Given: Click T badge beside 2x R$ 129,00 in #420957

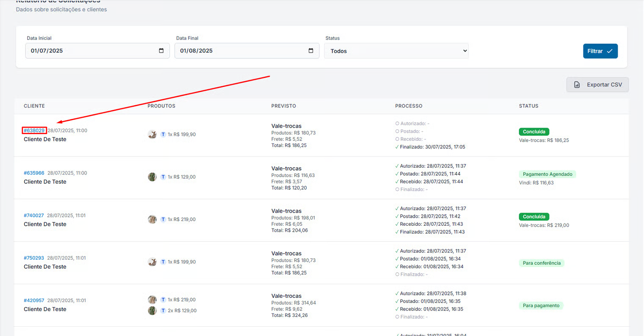Looking at the screenshot, I should 163,311.
